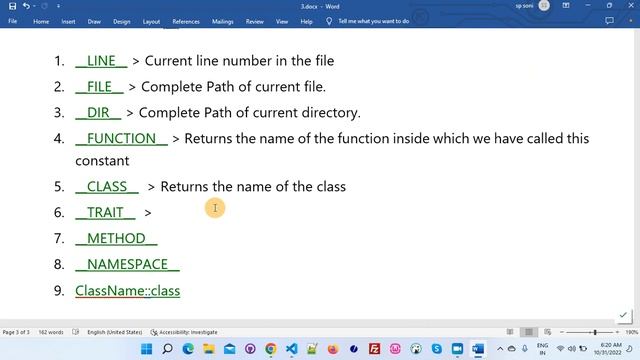Switch to Web Layout view icon
The width and height of the screenshot is (640, 360).
pos(548,332)
